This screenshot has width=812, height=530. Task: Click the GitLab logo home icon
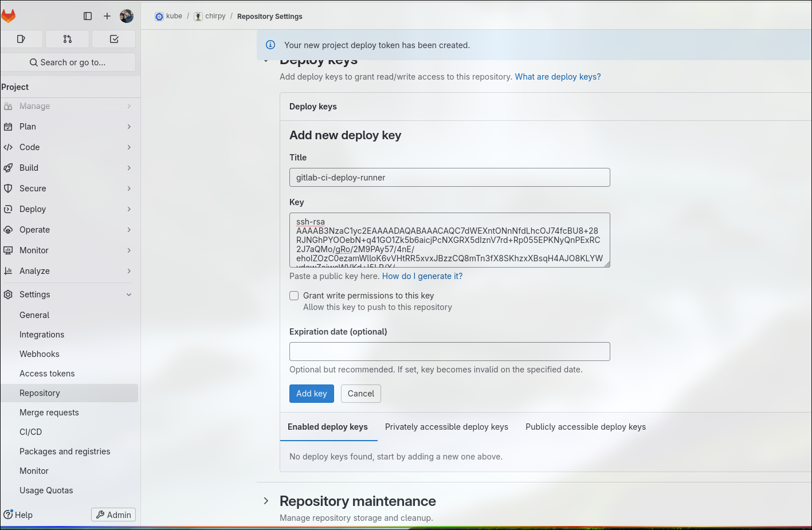click(9, 16)
